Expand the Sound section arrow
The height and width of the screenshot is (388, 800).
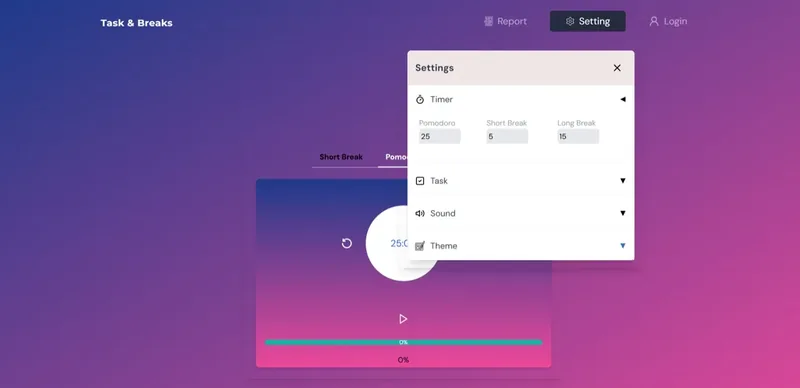[x=622, y=213]
